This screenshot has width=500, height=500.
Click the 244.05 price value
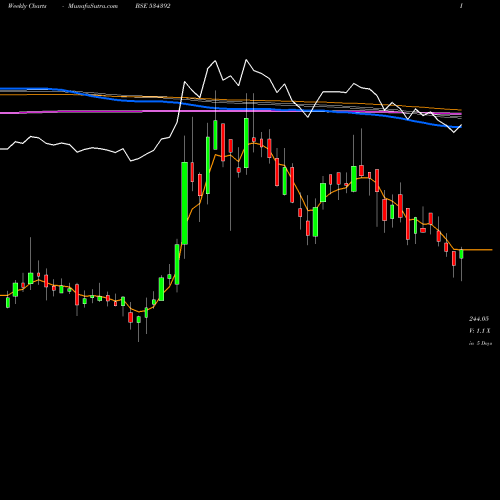pos(479,319)
